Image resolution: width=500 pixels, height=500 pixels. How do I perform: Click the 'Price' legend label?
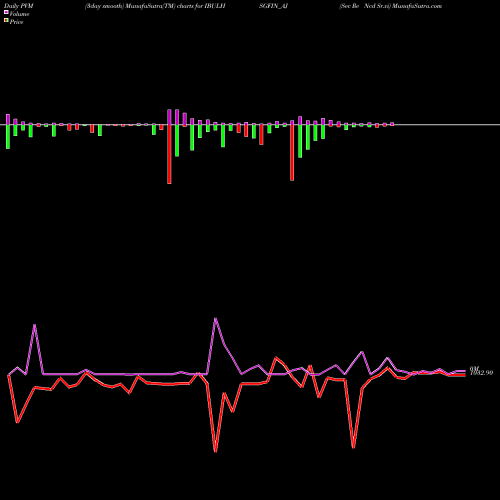16,22
